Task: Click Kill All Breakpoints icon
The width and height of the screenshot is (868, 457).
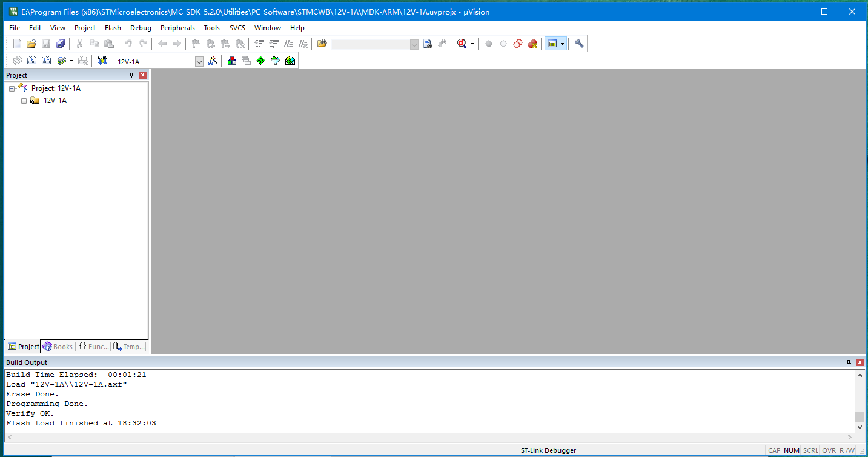Action: point(532,44)
